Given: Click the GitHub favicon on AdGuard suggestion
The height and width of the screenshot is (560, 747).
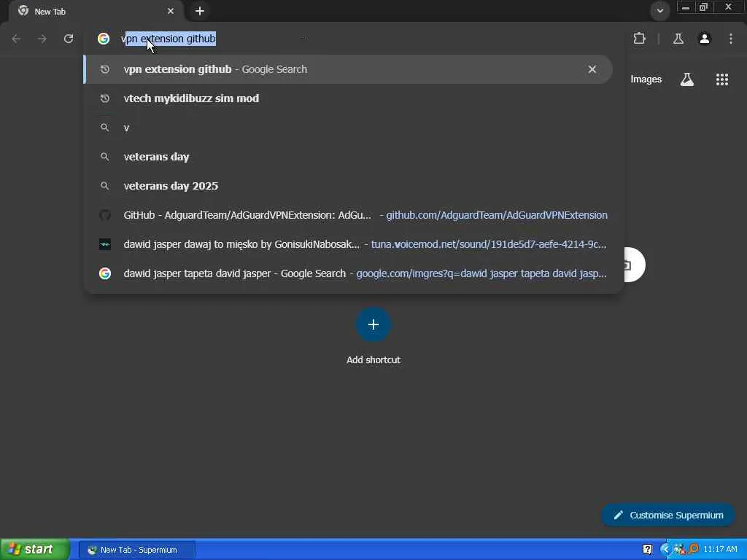Looking at the screenshot, I should 105,215.
